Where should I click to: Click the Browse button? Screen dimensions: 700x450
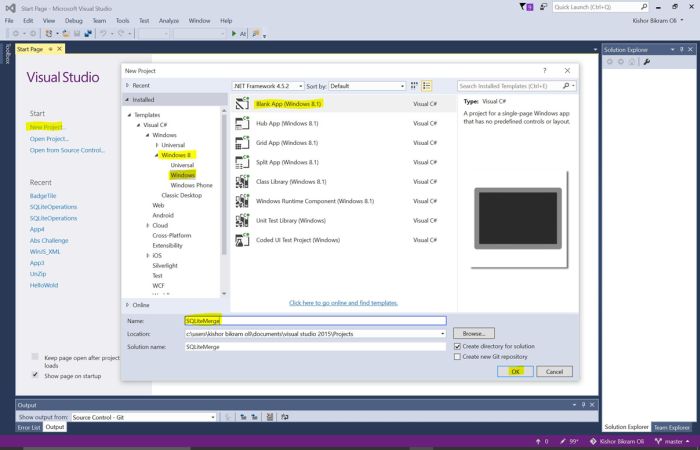pyautogui.click(x=474, y=333)
